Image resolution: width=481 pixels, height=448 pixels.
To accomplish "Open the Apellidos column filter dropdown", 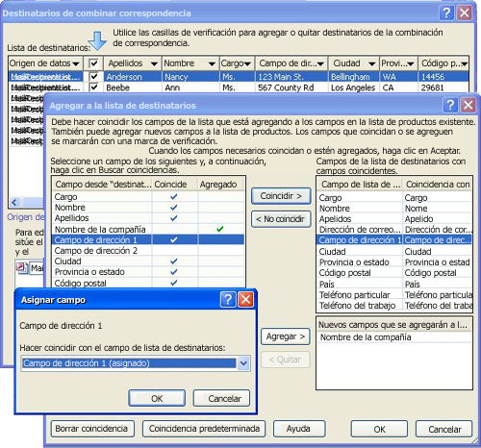I will coord(154,63).
